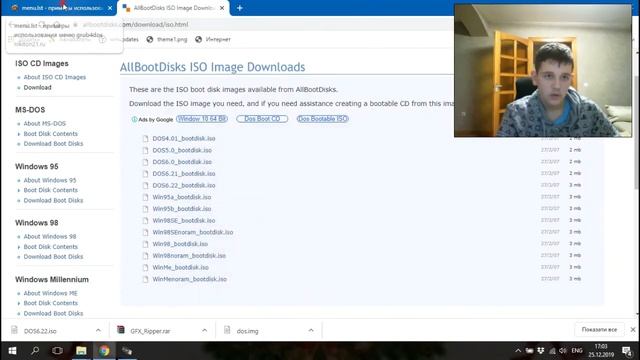Download DOS6.22_bootdisk.iso
Image resolution: width=640 pixels, height=360 pixels.
[x=184, y=185]
